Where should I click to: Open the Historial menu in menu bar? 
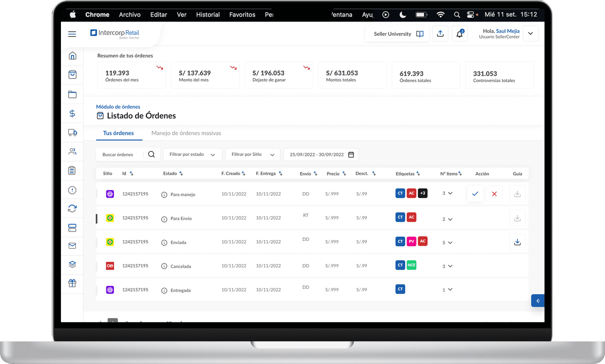208,15
